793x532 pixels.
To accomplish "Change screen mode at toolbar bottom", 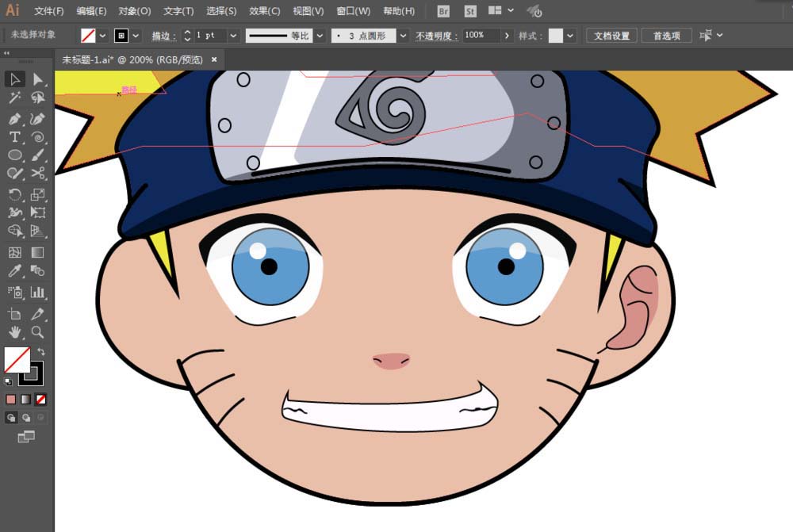I will [26, 436].
